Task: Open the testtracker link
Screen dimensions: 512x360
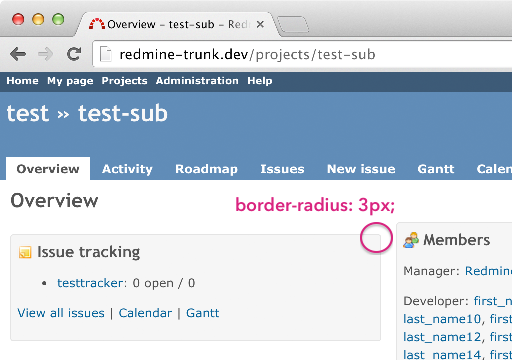Action: (x=90, y=283)
